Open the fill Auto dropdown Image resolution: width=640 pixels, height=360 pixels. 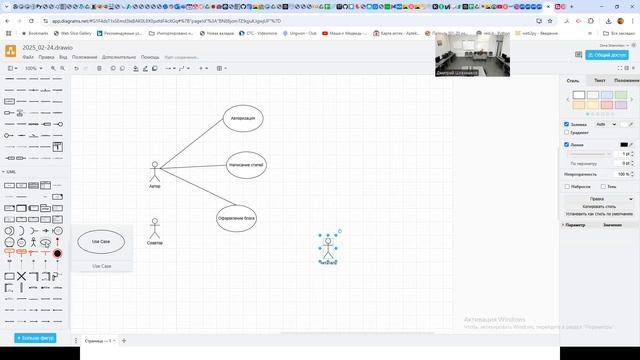pos(606,124)
